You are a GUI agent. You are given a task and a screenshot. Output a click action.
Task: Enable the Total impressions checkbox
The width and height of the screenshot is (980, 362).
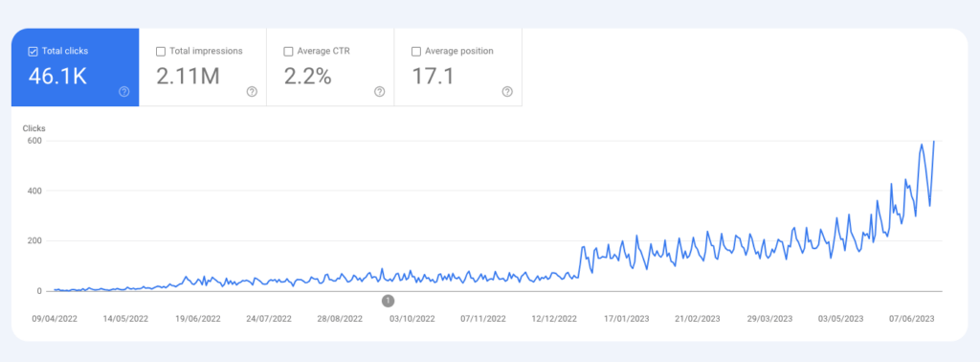tap(161, 52)
